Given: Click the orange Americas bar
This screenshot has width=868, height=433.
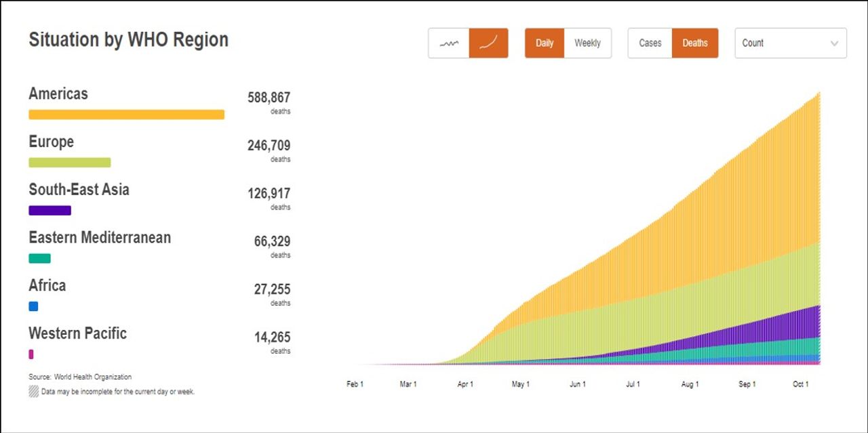Looking at the screenshot, I should click(x=126, y=115).
